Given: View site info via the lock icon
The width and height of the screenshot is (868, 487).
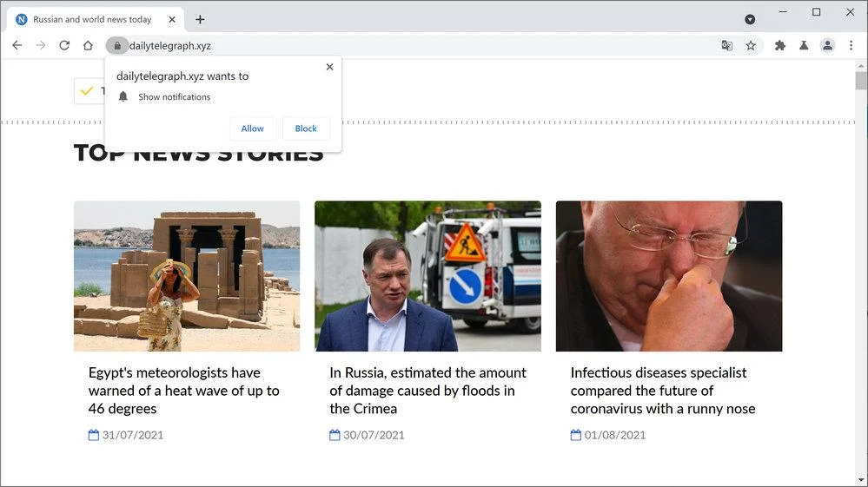Looking at the screenshot, I should pos(117,45).
